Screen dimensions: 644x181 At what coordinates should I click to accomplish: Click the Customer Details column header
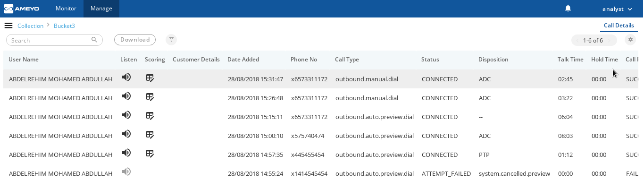pos(196,60)
